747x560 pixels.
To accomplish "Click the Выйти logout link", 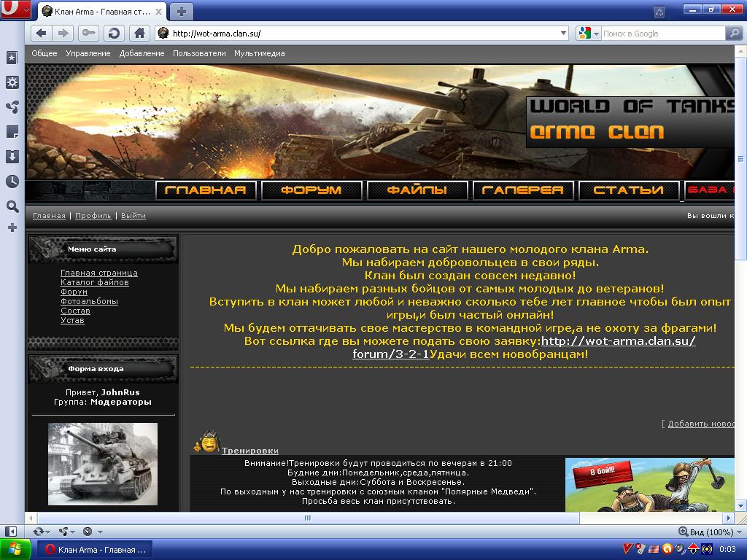I will coord(133,216).
